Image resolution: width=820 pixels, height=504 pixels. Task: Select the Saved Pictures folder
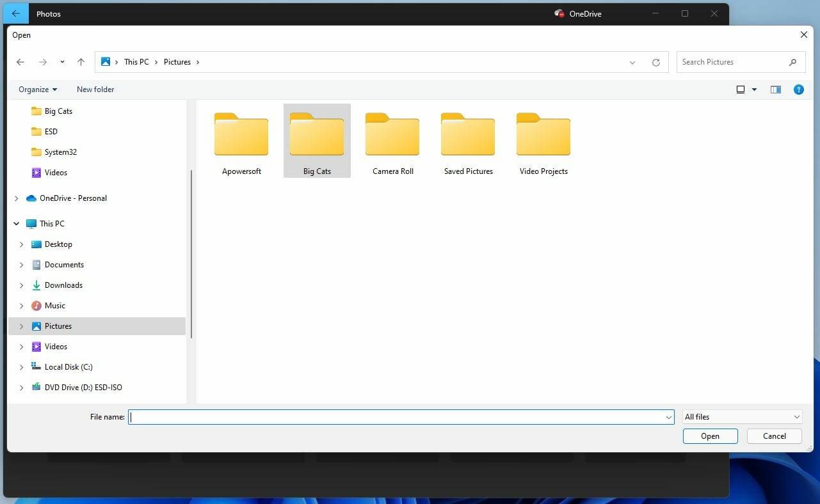tap(468, 134)
